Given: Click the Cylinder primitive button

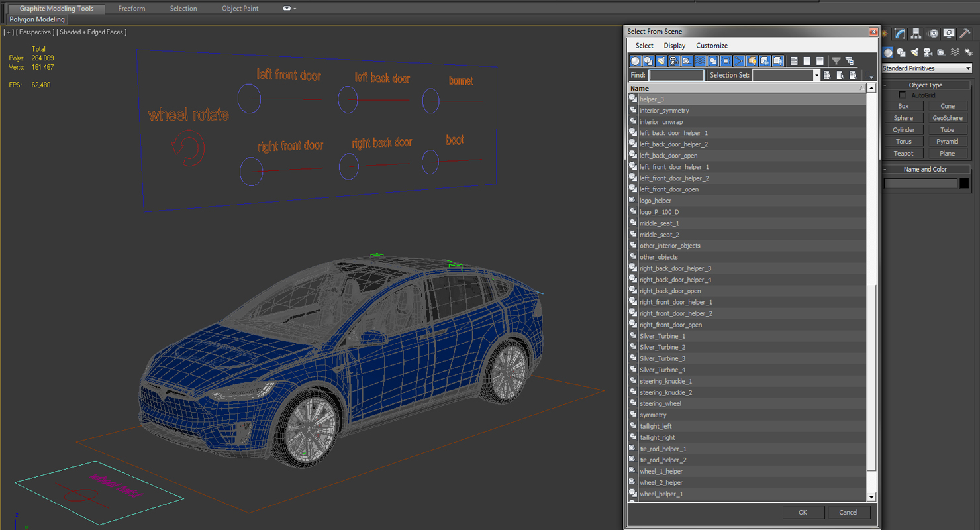Looking at the screenshot, I should pyautogui.click(x=903, y=130).
